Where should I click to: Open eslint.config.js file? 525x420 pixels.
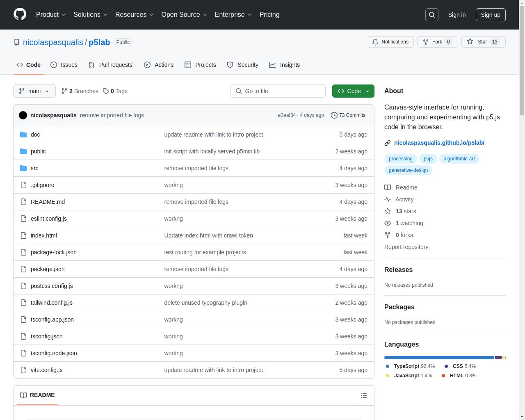[x=49, y=219]
